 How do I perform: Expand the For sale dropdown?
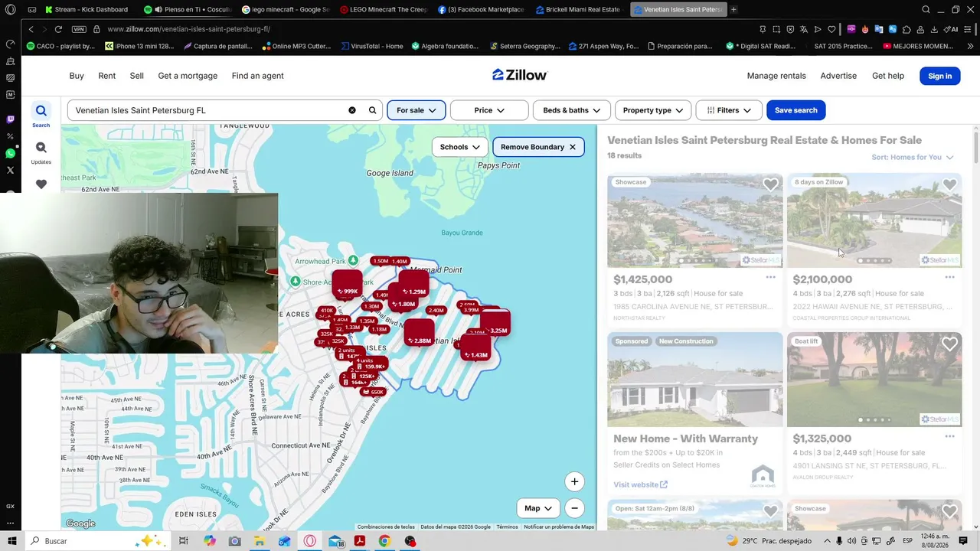416,110
